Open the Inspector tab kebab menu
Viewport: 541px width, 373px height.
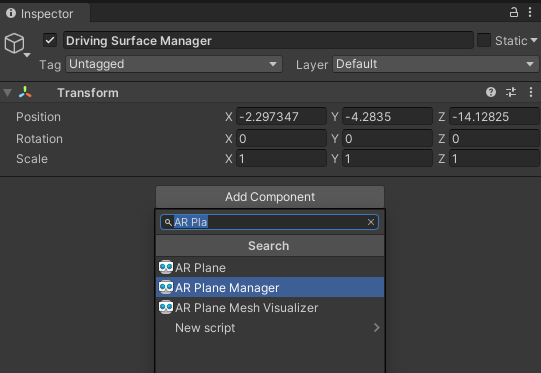530,12
